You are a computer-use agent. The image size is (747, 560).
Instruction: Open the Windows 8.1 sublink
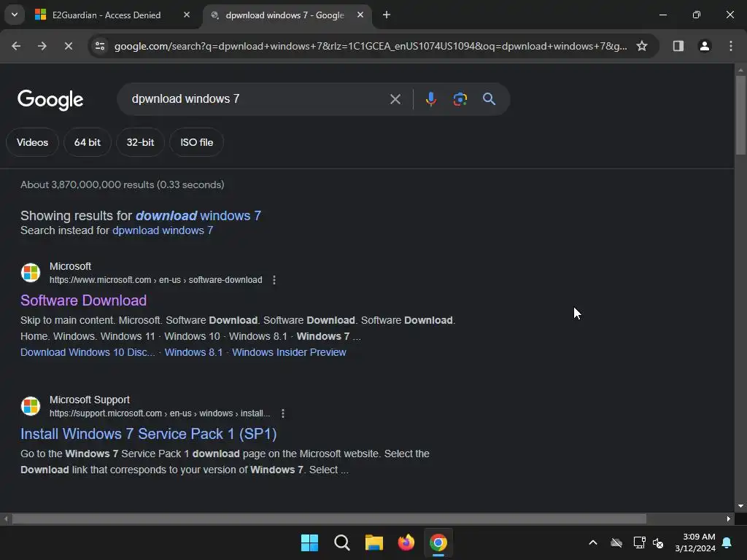click(x=193, y=352)
